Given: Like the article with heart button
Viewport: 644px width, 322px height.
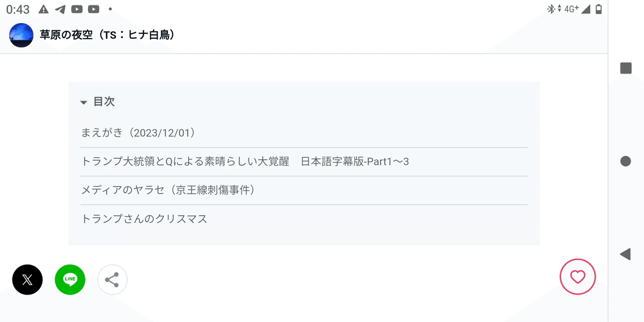Looking at the screenshot, I should [577, 277].
